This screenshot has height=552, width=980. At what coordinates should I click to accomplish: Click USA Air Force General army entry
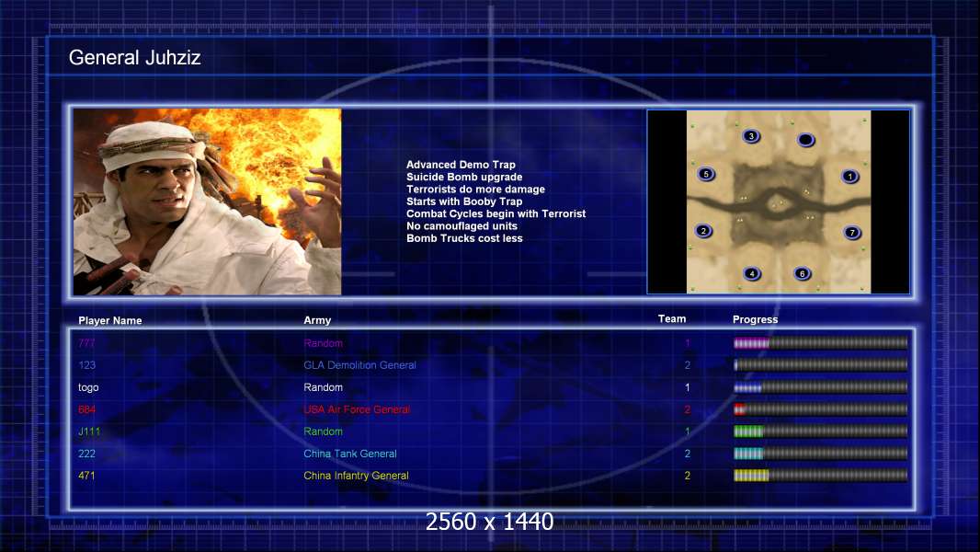click(357, 409)
